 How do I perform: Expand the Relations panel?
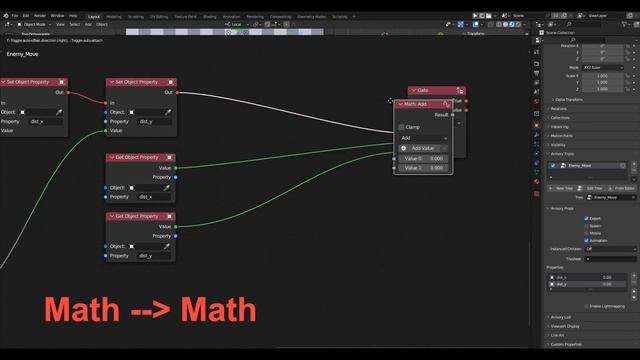click(x=558, y=109)
